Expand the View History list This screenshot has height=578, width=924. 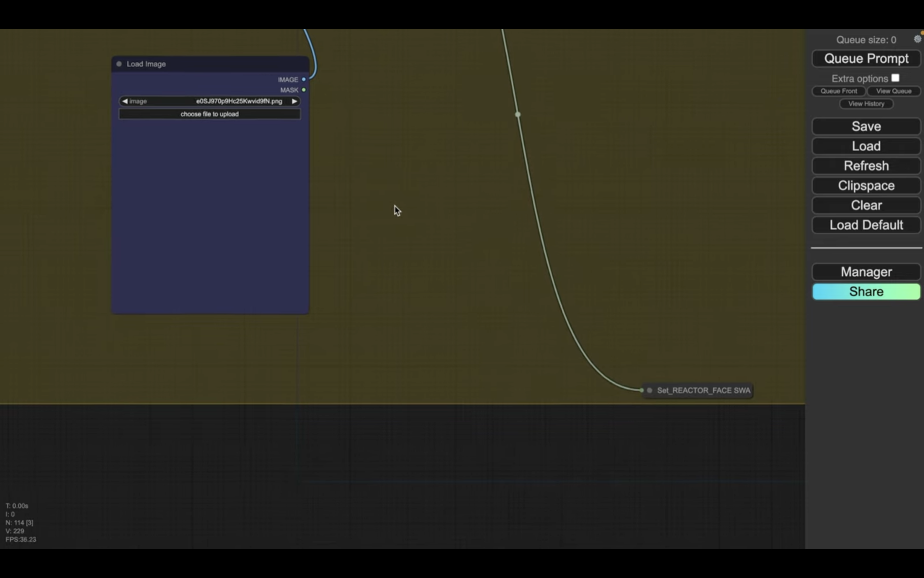coord(866,104)
